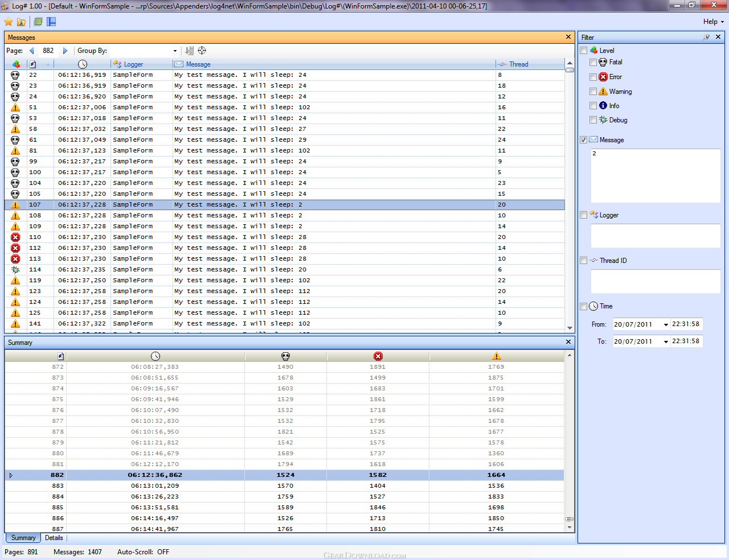729x560 pixels.
Task: Click summary clock time column header
Action: (x=155, y=356)
